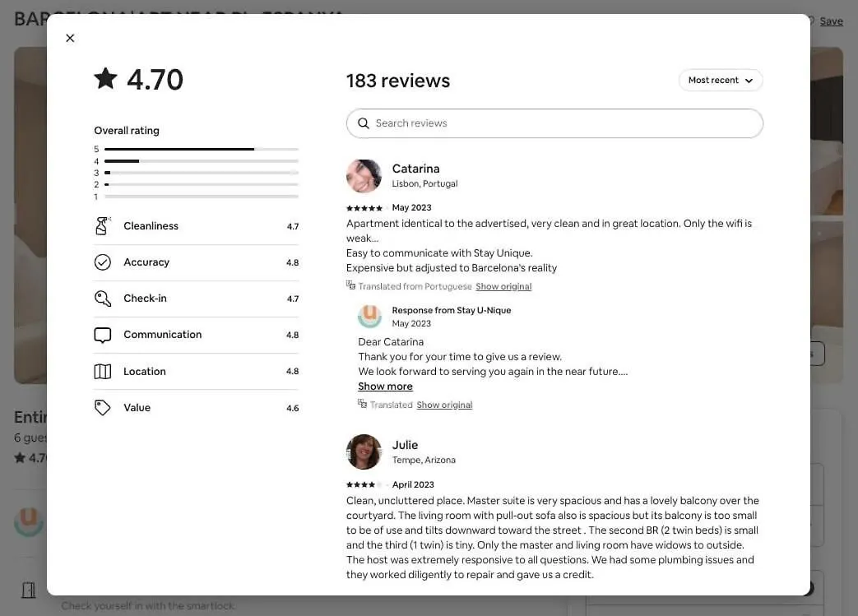Click the Communication speech bubble icon
Screen dimensions: 858x616
click(x=102, y=335)
